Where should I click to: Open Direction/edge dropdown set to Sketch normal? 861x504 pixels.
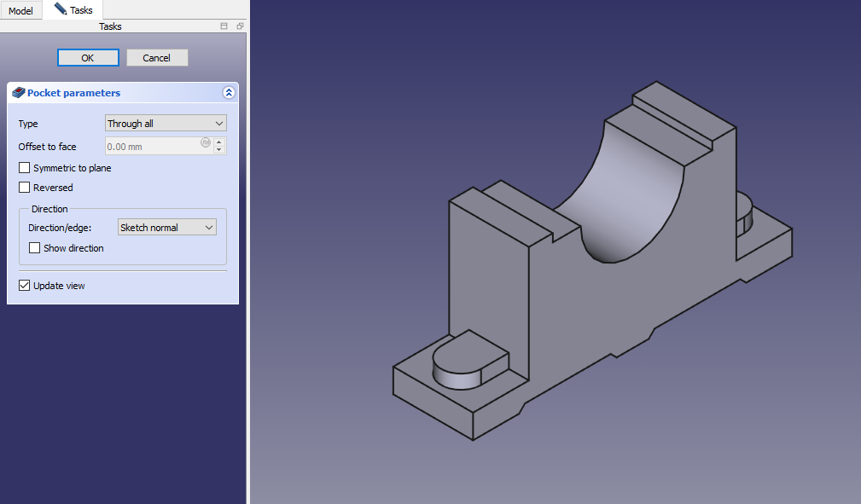tap(167, 228)
